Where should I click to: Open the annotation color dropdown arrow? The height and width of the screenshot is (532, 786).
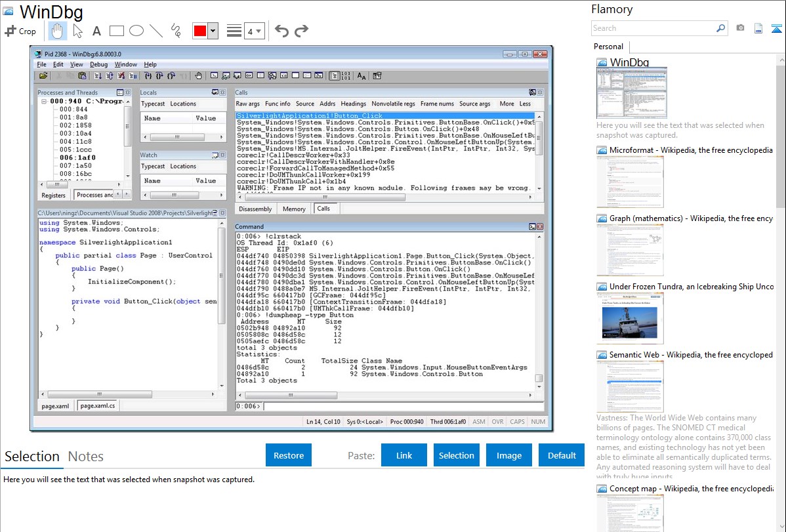point(213,31)
